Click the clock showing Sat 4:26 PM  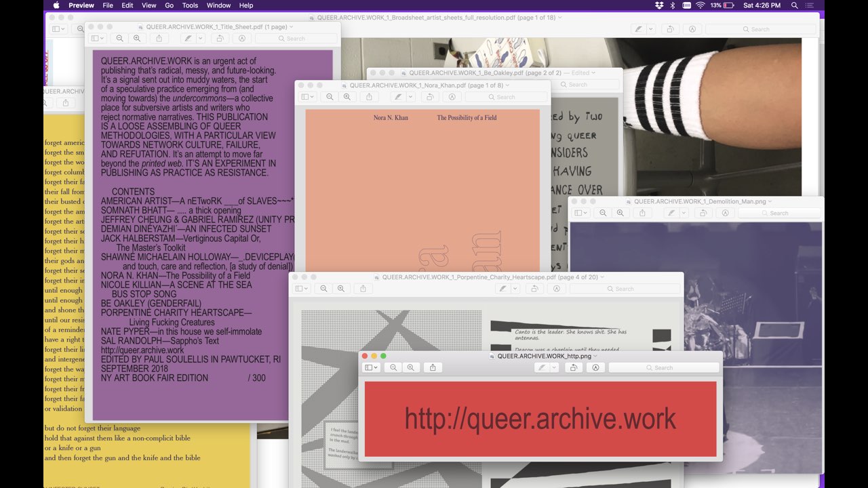[x=762, y=5]
